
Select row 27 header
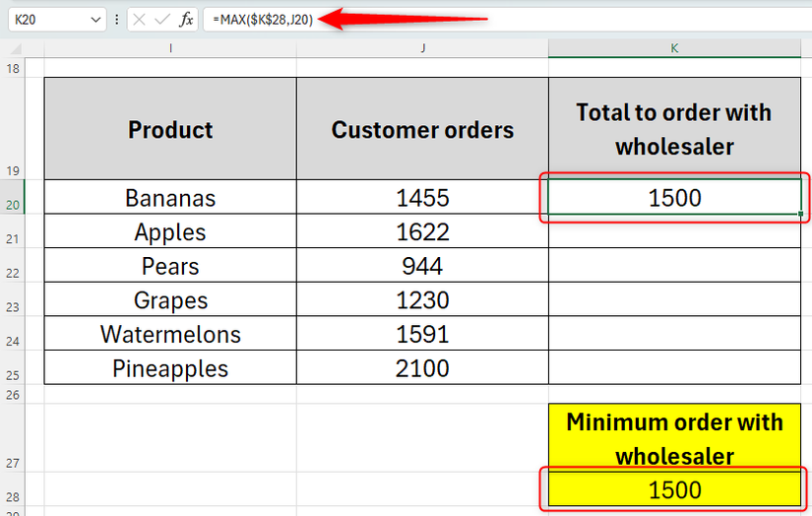[13, 438]
